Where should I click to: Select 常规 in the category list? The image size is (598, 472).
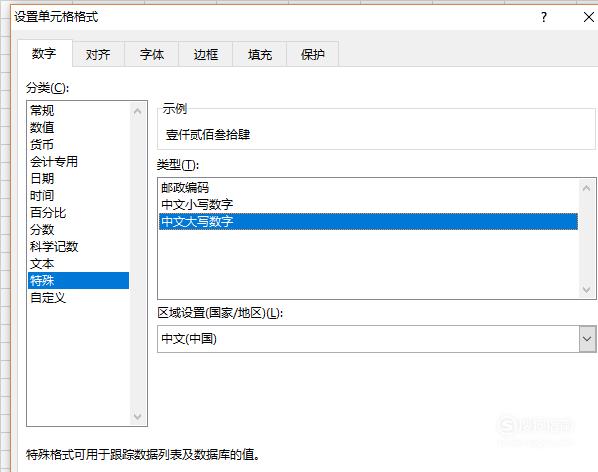[x=79, y=111]
